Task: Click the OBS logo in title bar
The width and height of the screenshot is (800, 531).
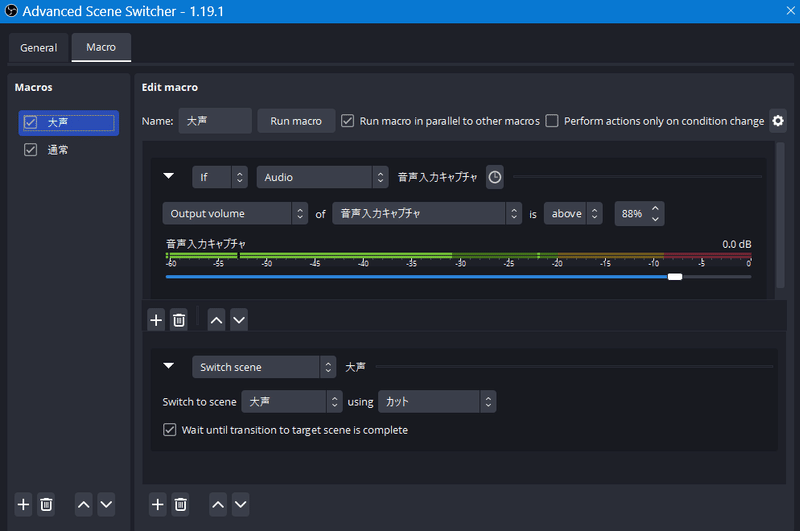Action: pos(11,11)
